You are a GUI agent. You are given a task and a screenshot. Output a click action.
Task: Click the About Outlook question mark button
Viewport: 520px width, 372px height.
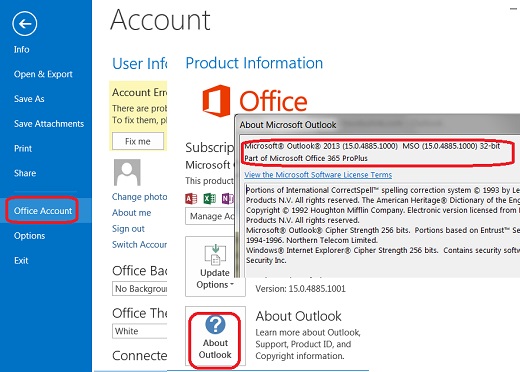pyautogui.click(x=215, y=337)
